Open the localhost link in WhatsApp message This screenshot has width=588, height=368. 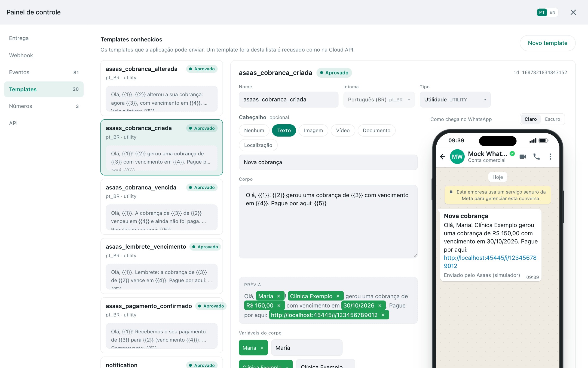[x=490, y=262]
